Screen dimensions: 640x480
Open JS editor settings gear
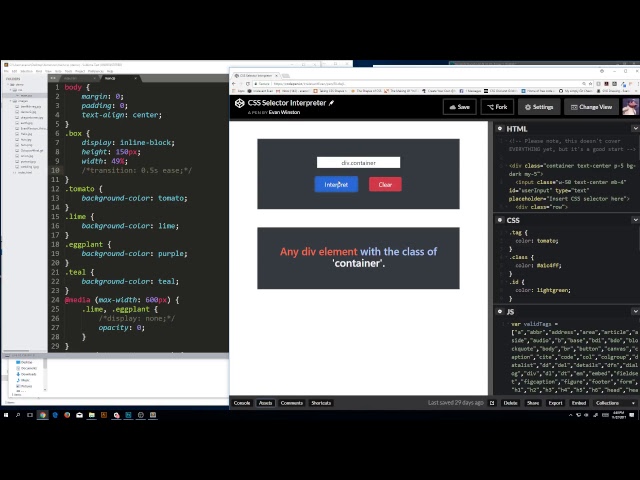click(500, 311)
